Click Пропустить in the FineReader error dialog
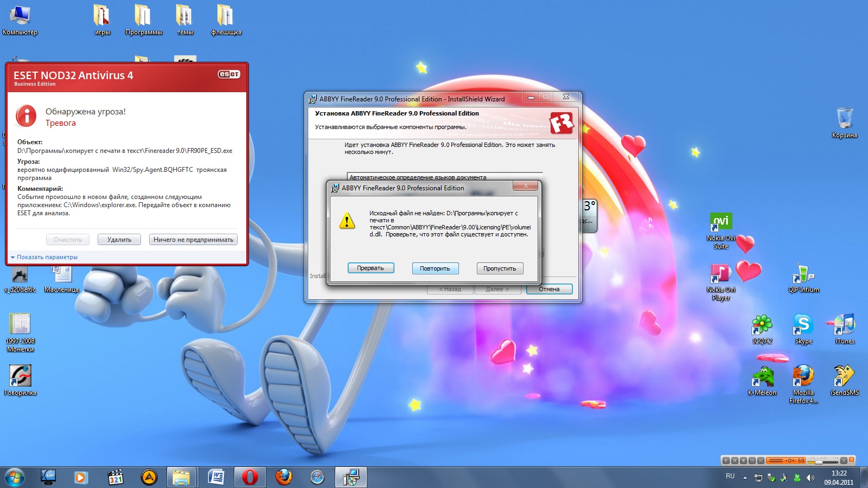 pyautogui.click(x=500, y=268)
